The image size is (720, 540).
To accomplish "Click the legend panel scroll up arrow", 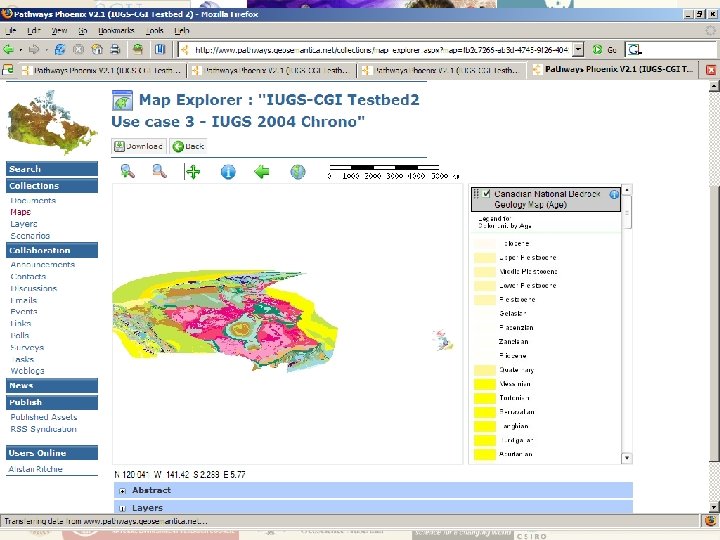I will pyautogui.click(x=627, y=189).
